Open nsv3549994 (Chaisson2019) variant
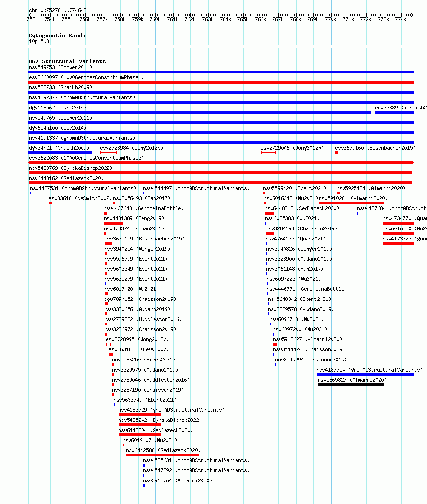 pyautogui.click(x=311, y=360)
